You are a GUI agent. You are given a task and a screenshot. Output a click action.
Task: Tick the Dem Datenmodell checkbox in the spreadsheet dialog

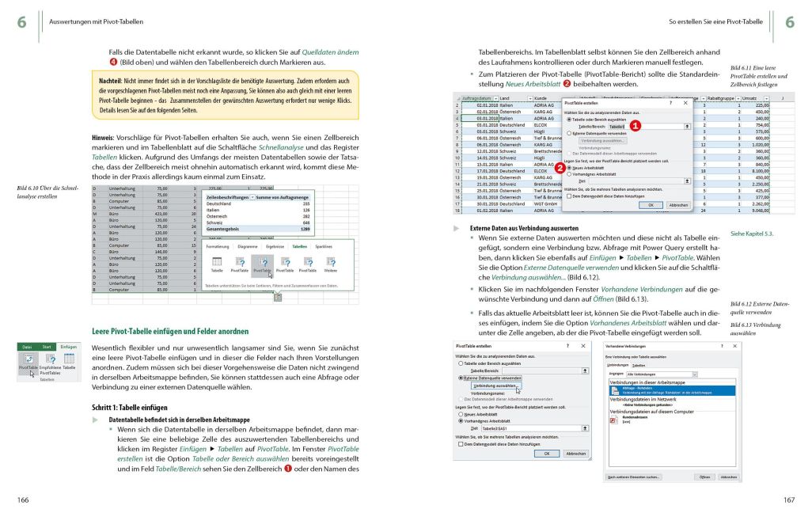coord(570,196)
